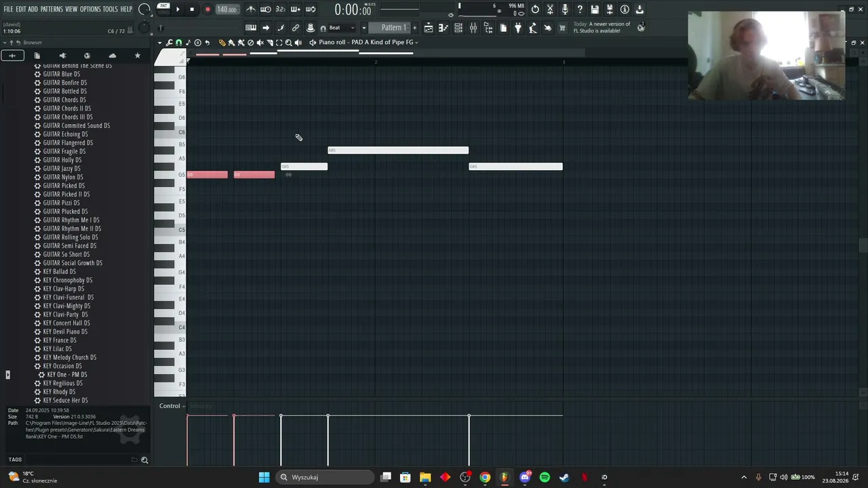
Task: Toggle wait for input before recording
Action: [x=266, y=9]
